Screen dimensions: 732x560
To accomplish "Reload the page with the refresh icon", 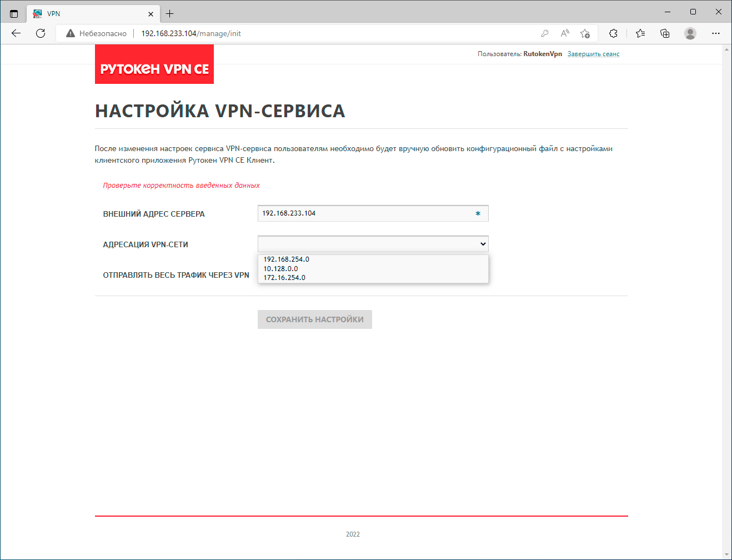I will [41, 33].
